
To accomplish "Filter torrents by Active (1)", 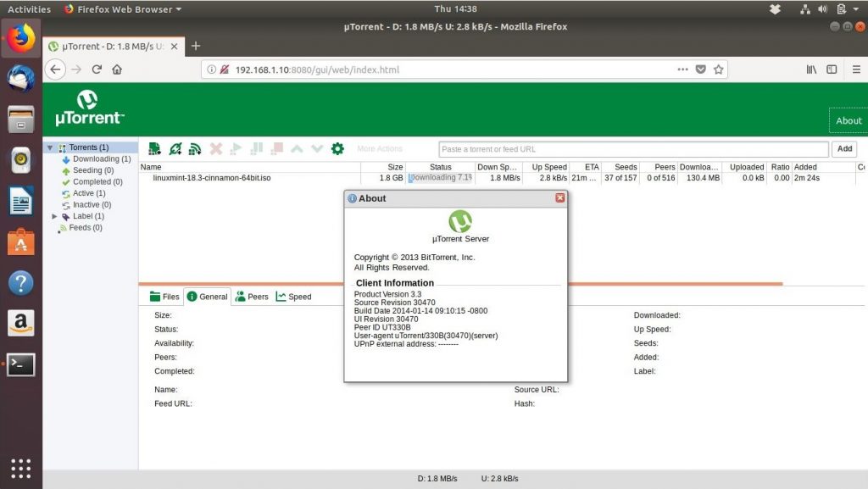I will [85, 192].
